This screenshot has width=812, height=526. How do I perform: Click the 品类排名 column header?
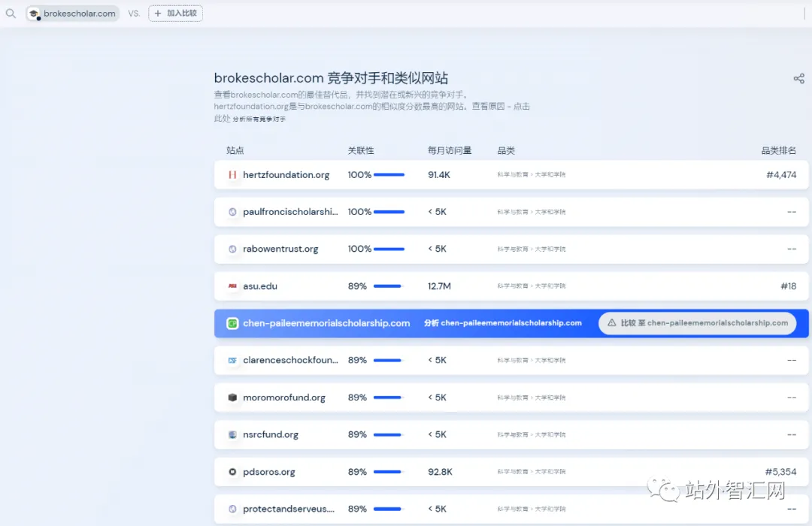click(x=778, y=150)
